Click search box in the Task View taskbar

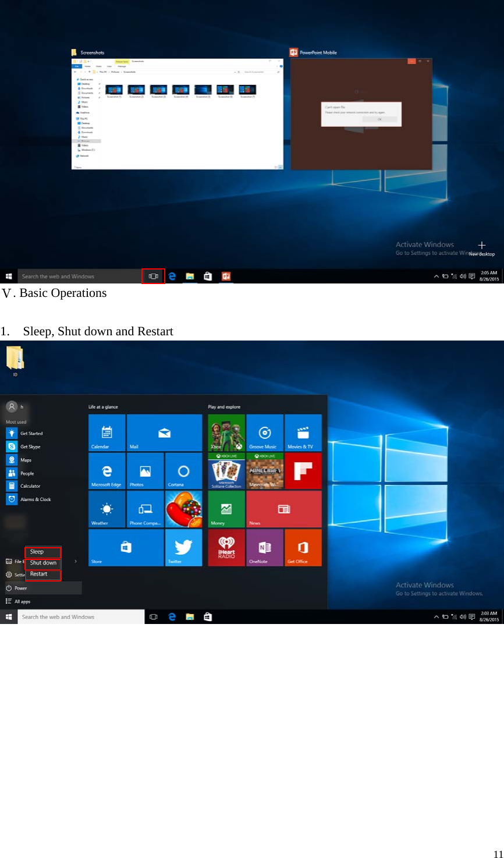coord(79,276)
